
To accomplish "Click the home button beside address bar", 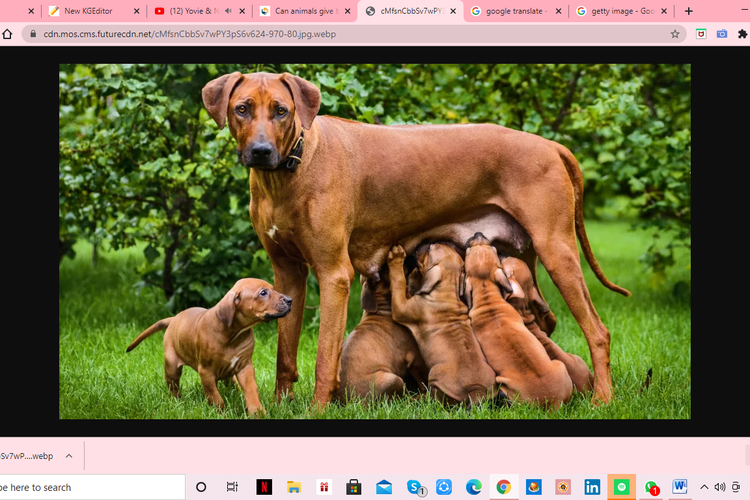I will [8, 33].
